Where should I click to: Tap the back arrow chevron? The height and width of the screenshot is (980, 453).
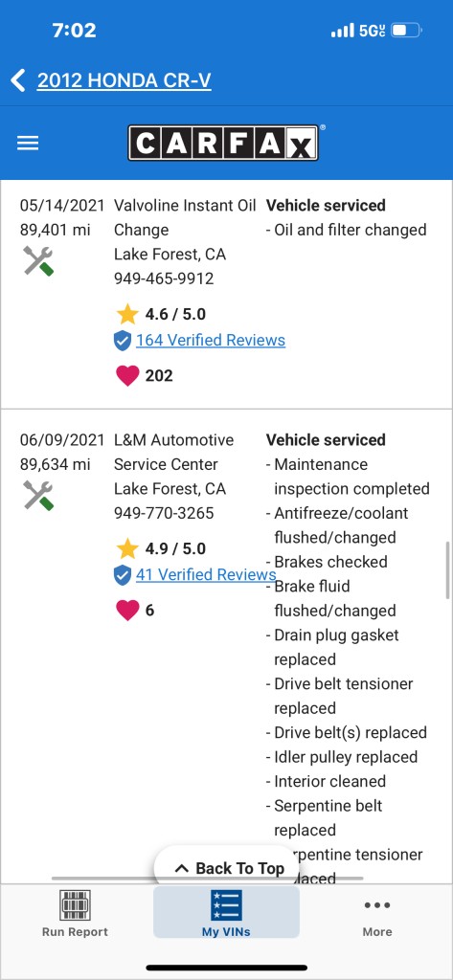[18, 80]
